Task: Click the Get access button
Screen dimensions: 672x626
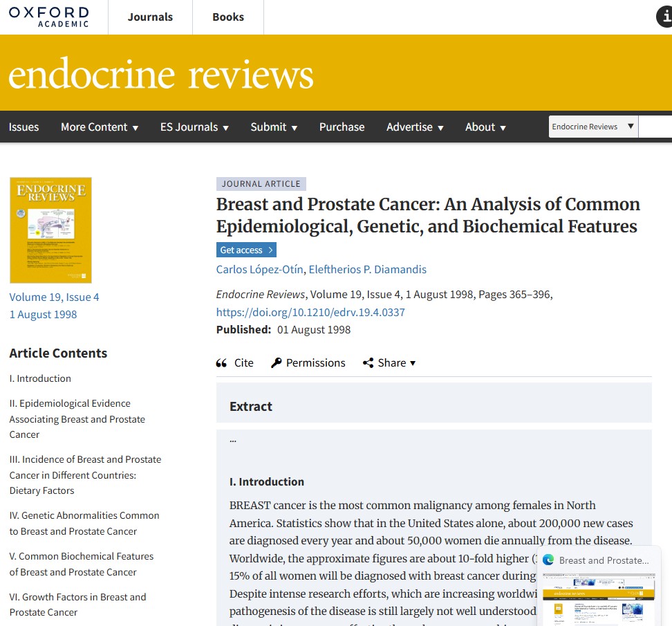Action: click(246, 250)
